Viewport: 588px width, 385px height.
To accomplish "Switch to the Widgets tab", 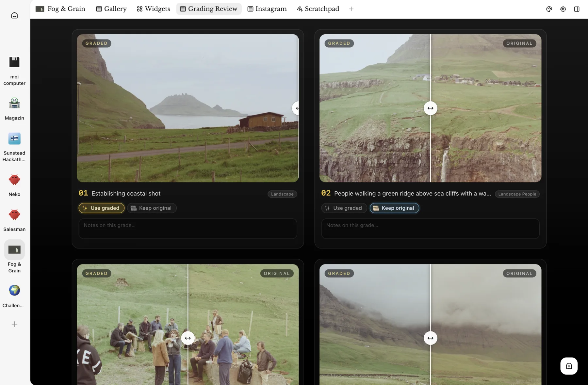I will (x=153, y=9).
